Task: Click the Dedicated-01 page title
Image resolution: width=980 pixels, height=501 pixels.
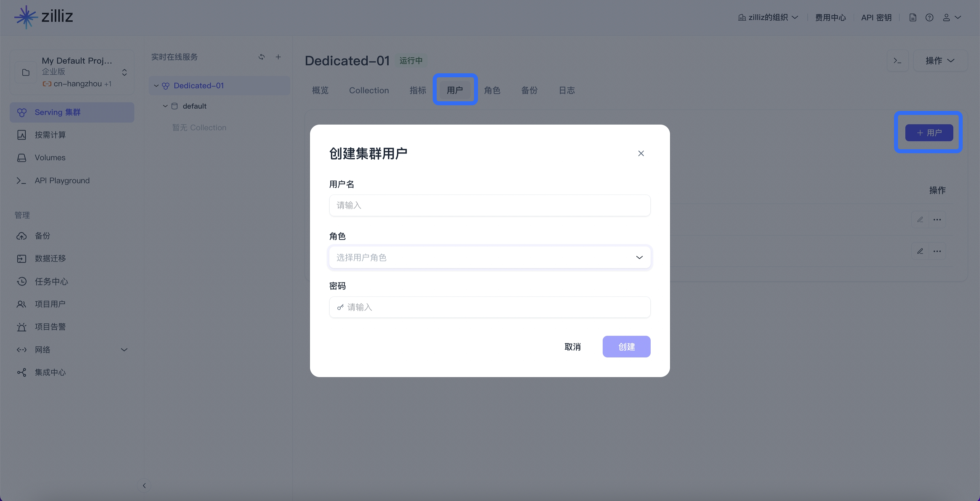Action: click(x=347, y=61)
